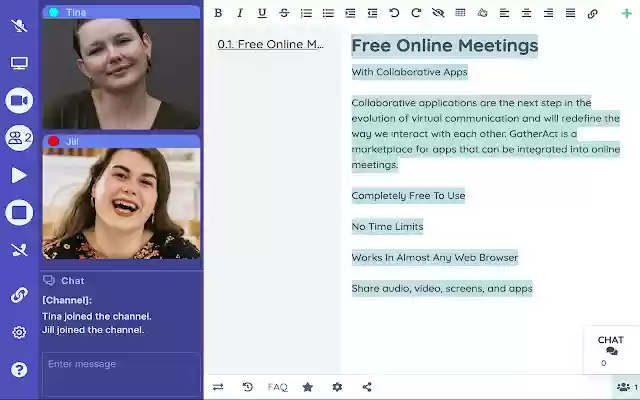
Task: Align text center
Action: [x=527, y=13]
